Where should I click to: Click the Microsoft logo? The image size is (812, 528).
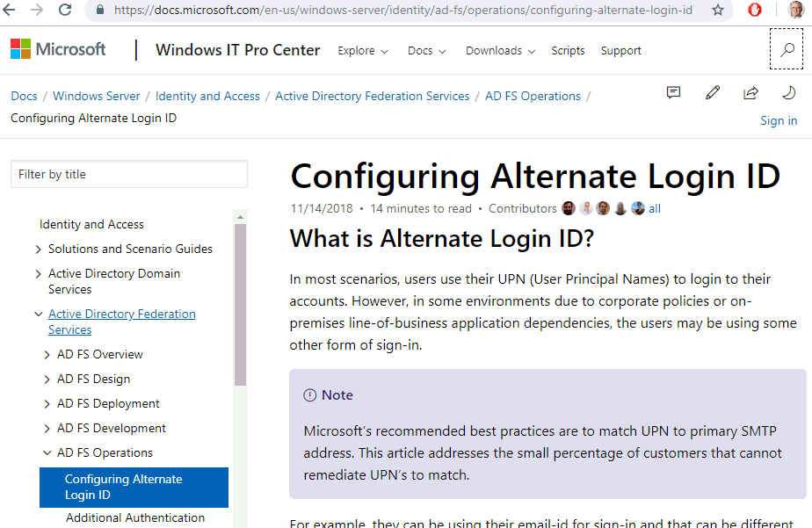[58, 49]
